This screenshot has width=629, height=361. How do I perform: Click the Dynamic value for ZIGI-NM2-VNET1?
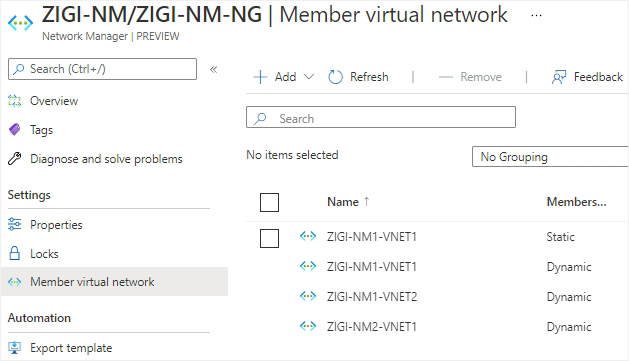click(x=569, y=327)
